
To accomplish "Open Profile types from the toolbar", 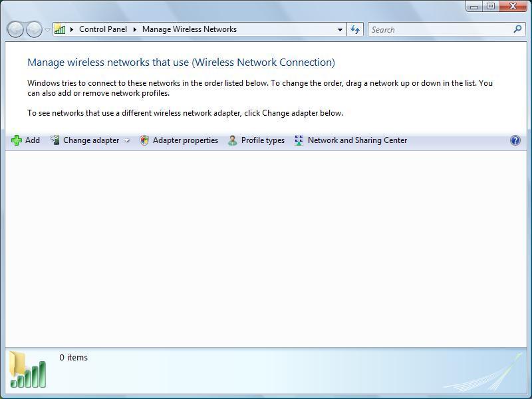I will click(263, 140).
